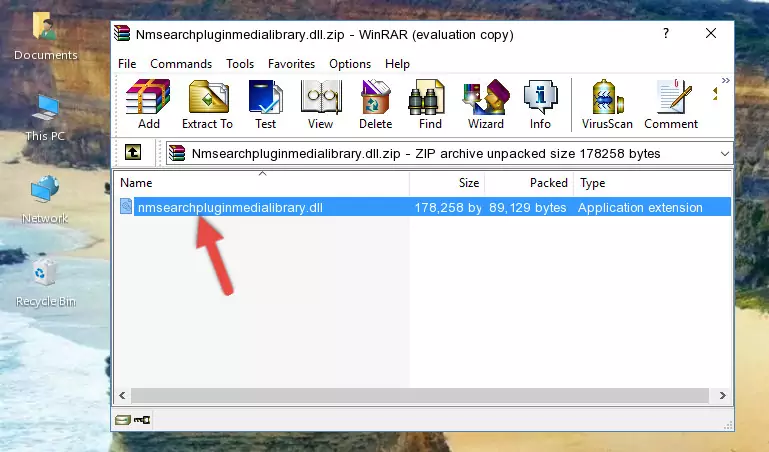Open the View file tool
Viewport: 769px width, 452px height.
point(321,104)
